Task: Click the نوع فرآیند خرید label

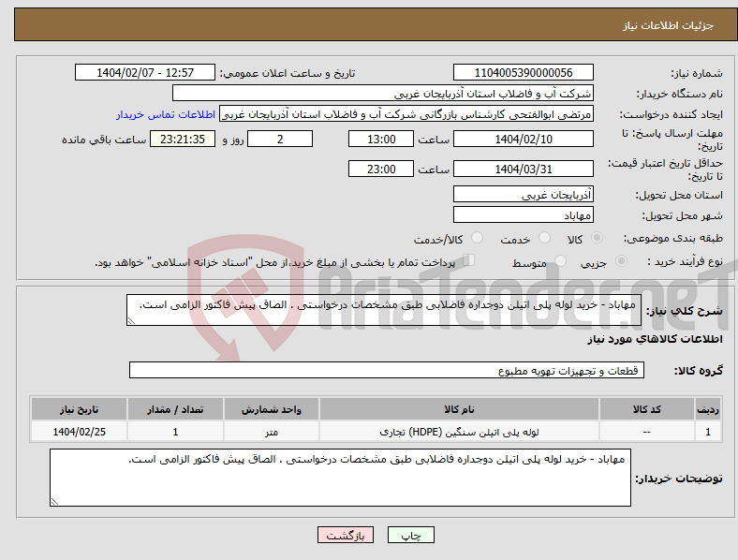Action: (686, 261)
